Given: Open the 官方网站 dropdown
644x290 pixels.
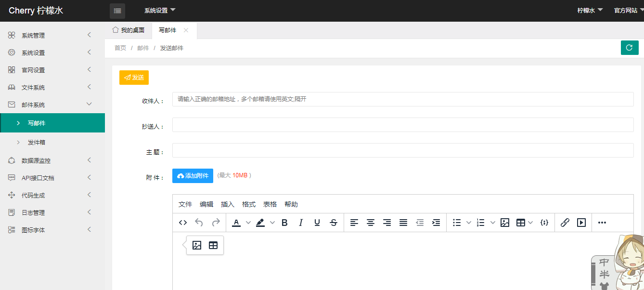Looking at the screenshot, I should 629,11.
